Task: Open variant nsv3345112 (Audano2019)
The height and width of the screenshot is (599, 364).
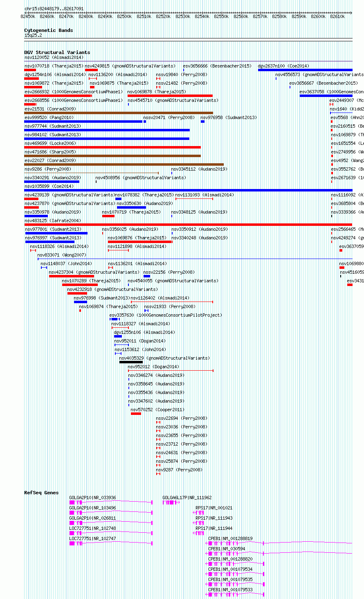Action: (x=199, y=169)
